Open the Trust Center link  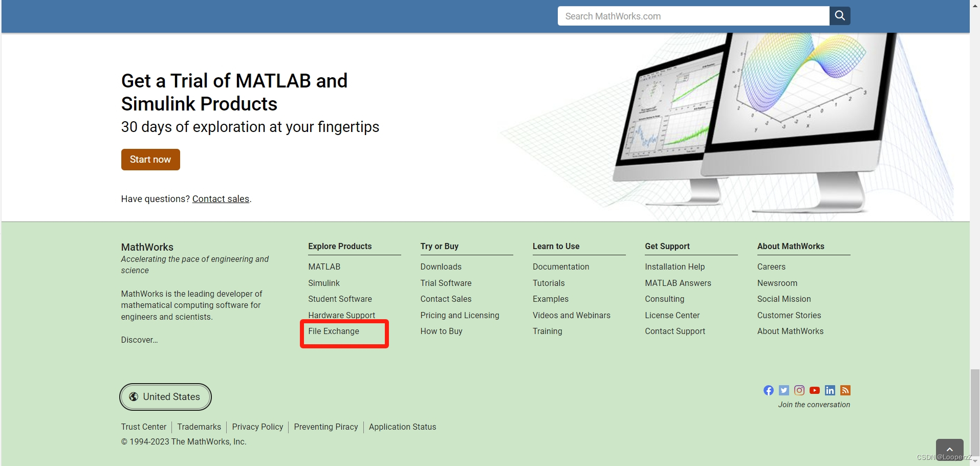(143, 427)
